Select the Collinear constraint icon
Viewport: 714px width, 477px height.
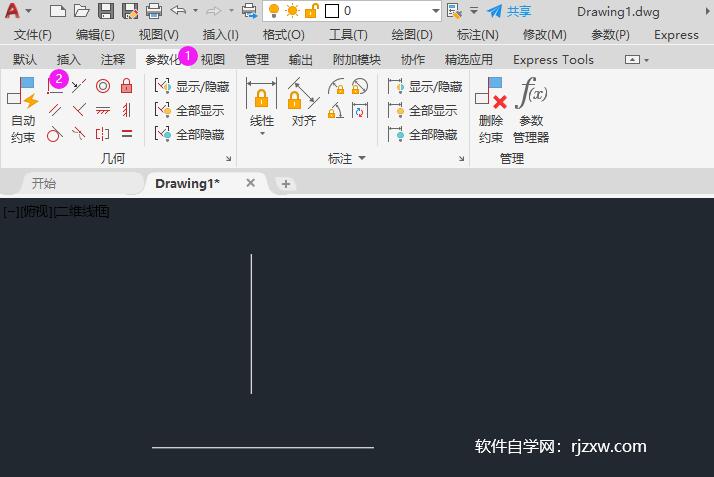[x=79, y=86]
